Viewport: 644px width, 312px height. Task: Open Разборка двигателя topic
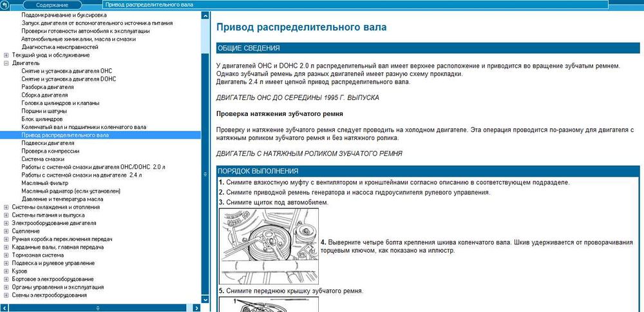point(48,87)
